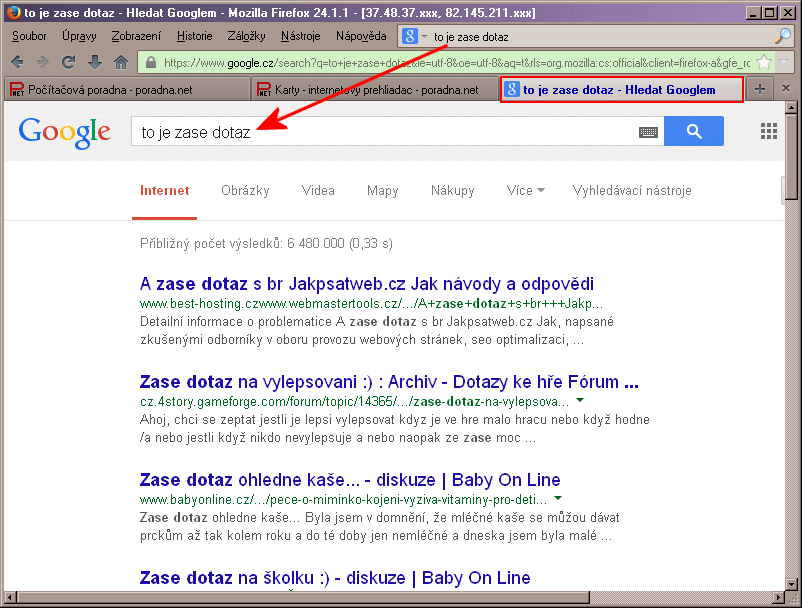Click vertical scrollbar down arrow
Image resolution: width=802 pixels, height=608 pixels.
click(791, 584)
